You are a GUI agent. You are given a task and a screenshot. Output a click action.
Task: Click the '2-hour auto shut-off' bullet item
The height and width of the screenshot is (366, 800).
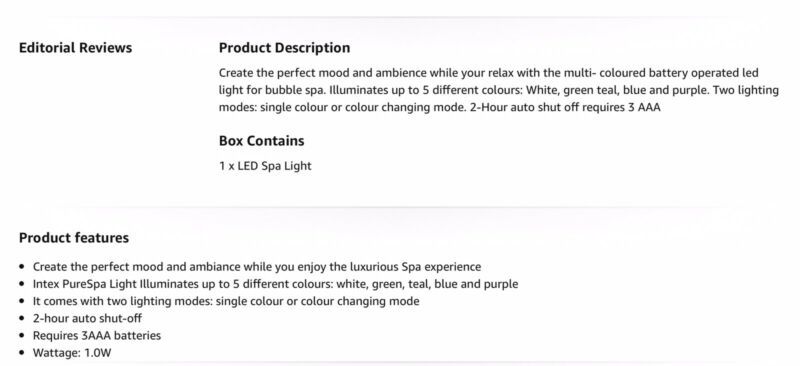pos(87,319)
